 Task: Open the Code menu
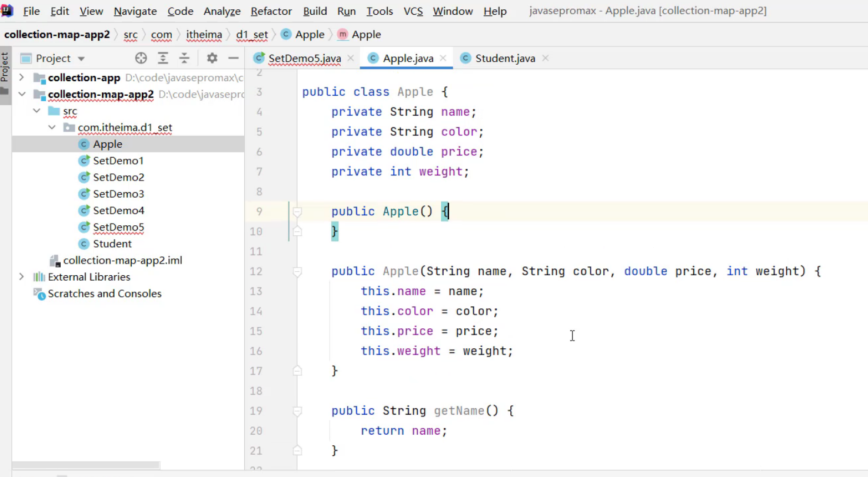[180, 11]
